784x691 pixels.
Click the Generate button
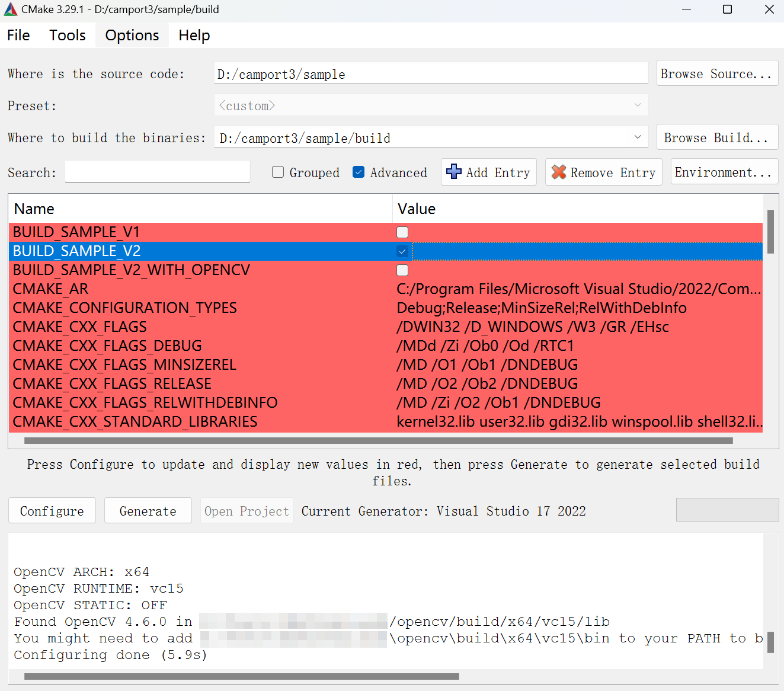pos(148,511)
